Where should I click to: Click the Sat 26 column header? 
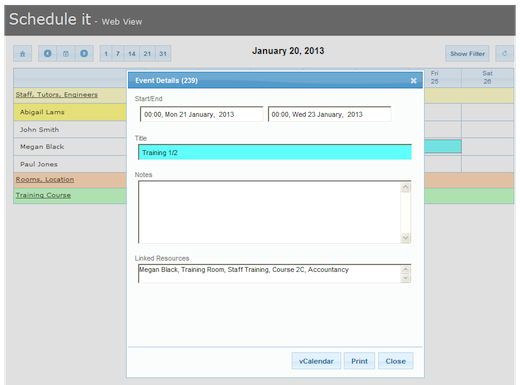pos(487,77)
